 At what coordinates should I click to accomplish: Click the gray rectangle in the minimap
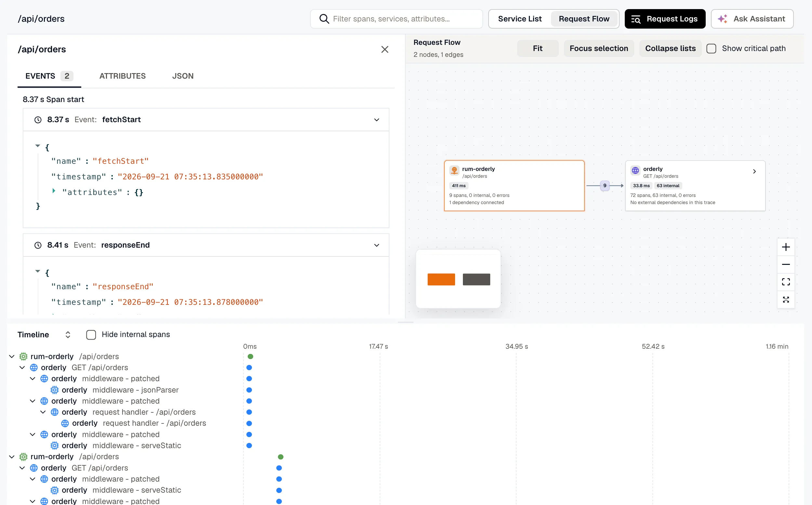coord(476,279)
